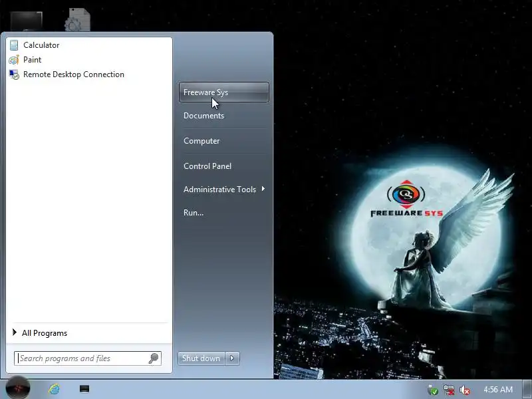Open the black console icon on taskbar
This screenshot has height=399, width=532.
(84, 389)
